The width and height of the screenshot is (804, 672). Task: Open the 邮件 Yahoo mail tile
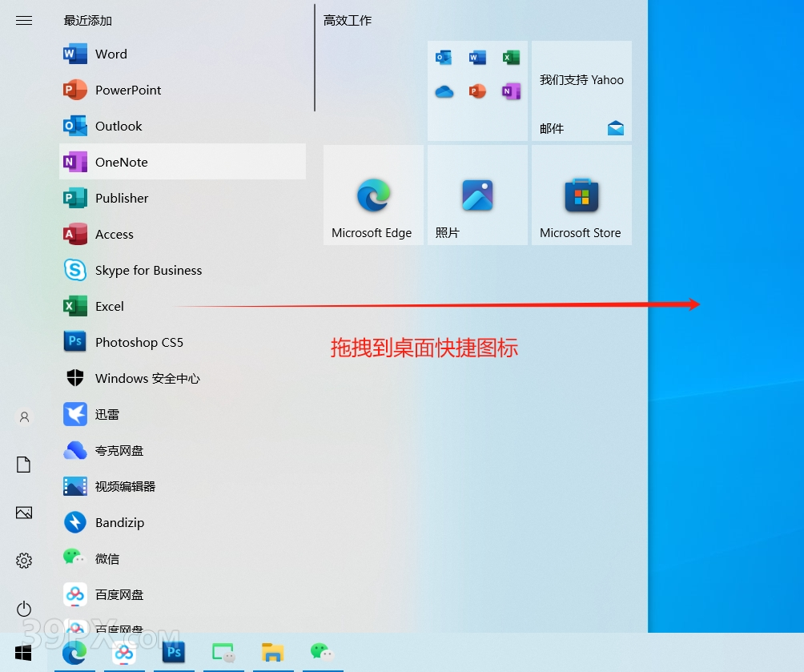click(x=581, y=91)
